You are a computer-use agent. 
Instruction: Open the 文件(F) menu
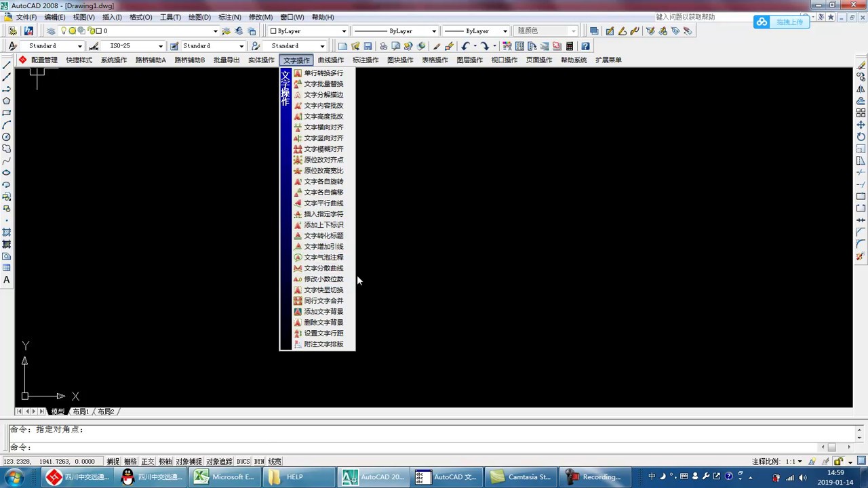pyautogui.click(x=26, y=17)
